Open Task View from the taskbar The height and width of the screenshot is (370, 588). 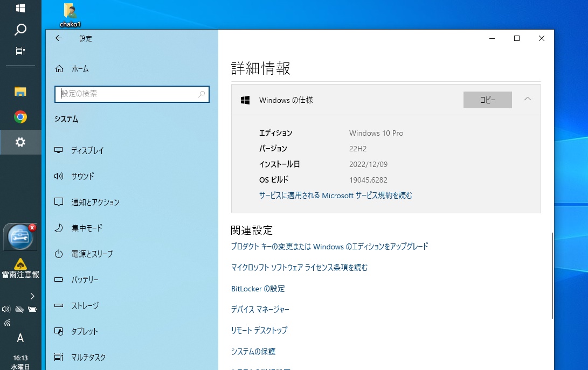pyautogui.click(x=20, y=51)
